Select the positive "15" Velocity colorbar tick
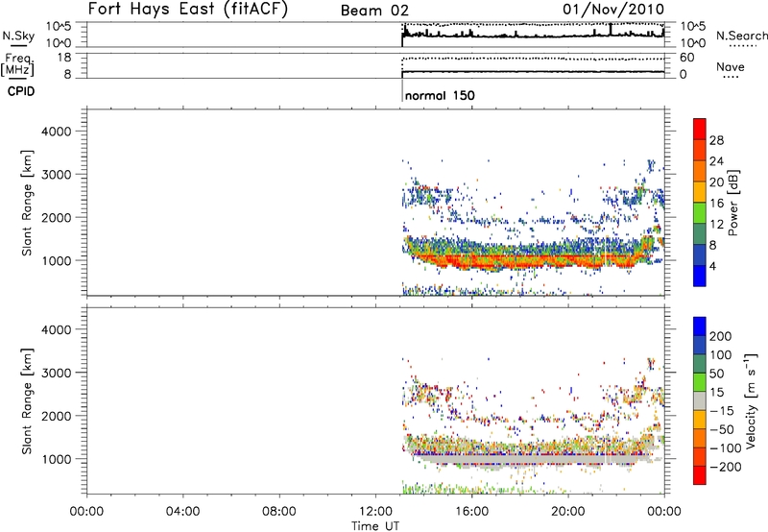 pyautogui.click(x=716, y=392)
